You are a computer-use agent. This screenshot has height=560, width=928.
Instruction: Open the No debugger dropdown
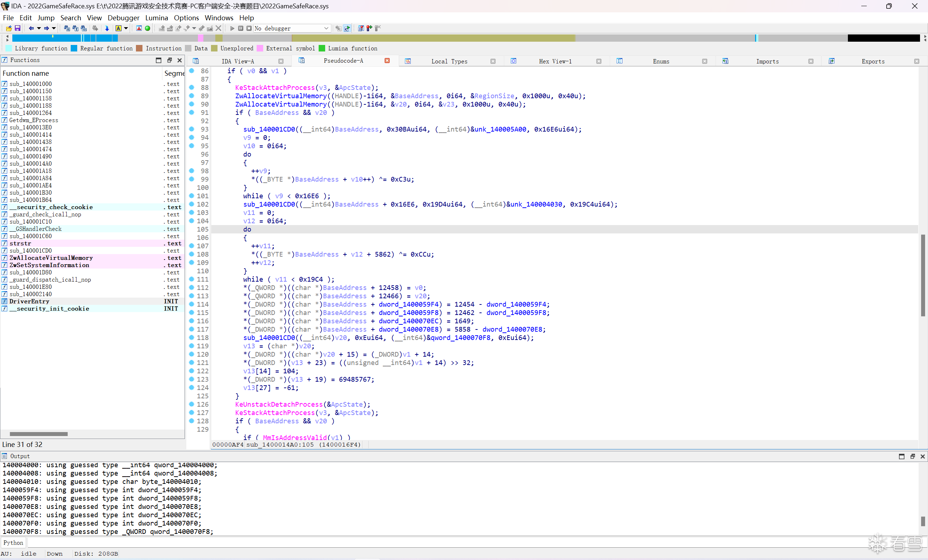pyautogui.click(x=292, y=28)
